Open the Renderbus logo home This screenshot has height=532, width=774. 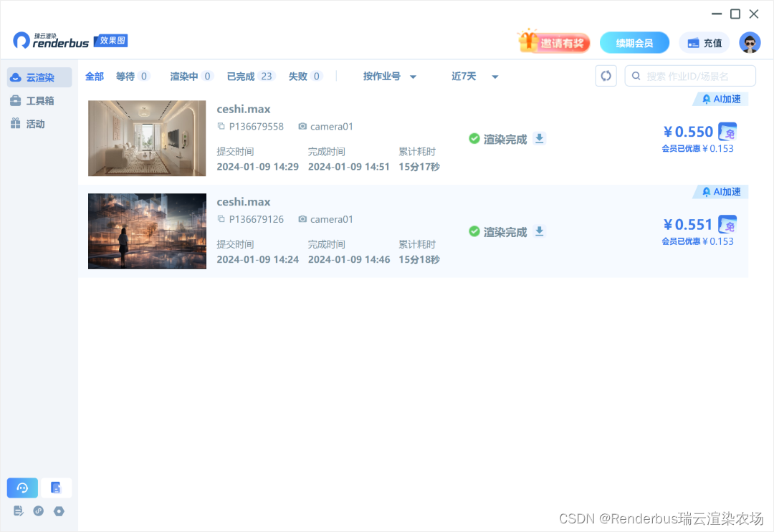51,40
